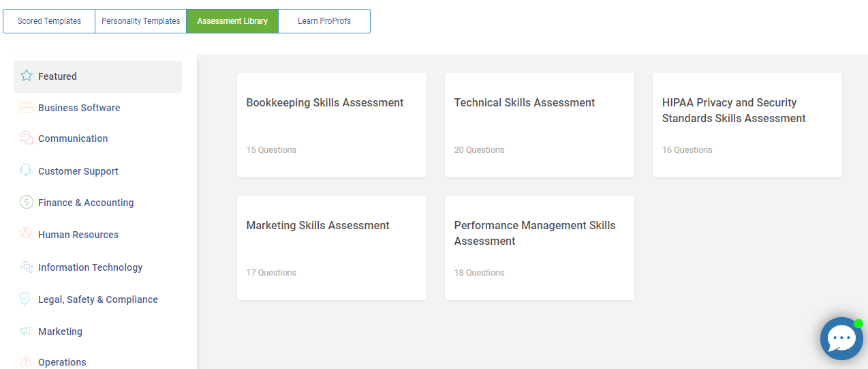Select the Assessment Library tab

(x=232, y=21)
